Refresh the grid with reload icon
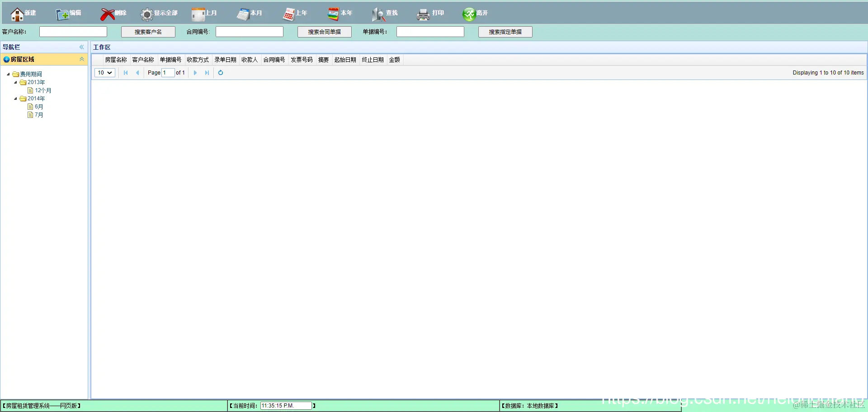868x412 pixels. coord(221,73)
